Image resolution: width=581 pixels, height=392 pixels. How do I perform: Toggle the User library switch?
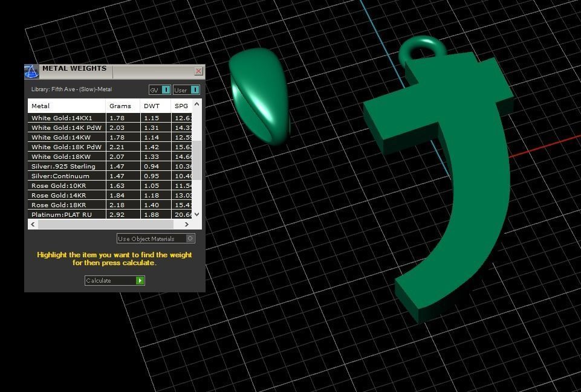[x=186, y=90]
